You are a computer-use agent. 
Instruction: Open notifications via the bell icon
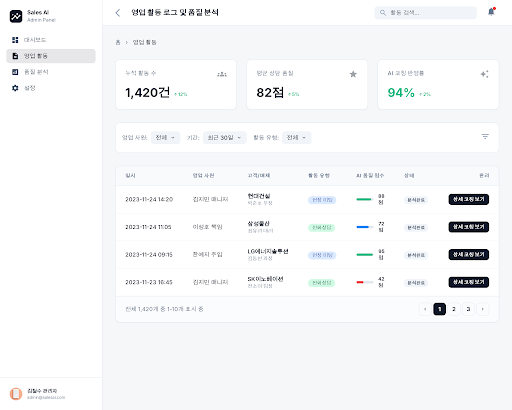[x=491, y=12]
